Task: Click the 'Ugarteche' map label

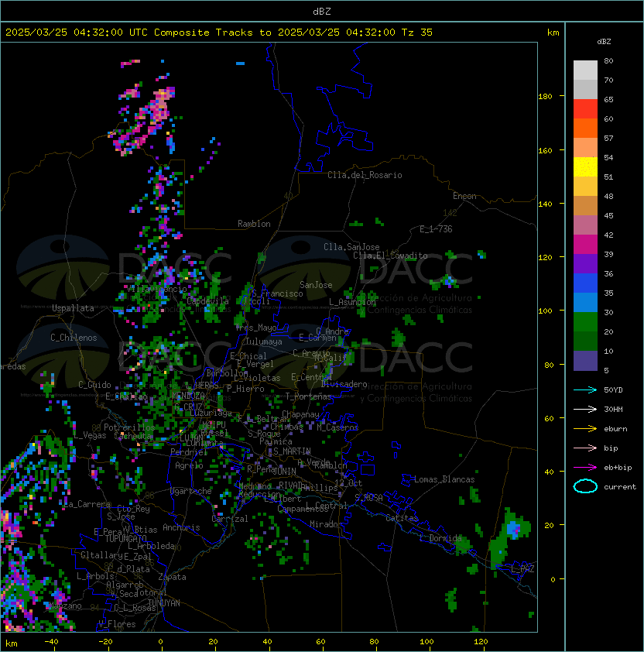Action: (x=191, y=491)
